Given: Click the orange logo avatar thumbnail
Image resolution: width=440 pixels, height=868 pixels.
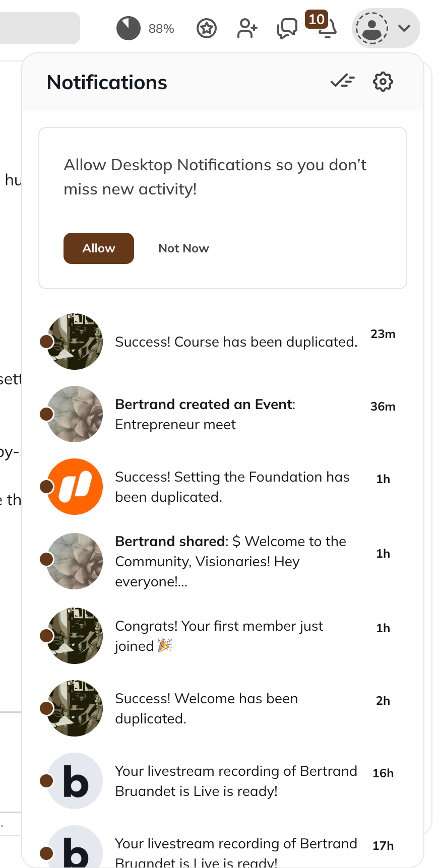Looking at the screenshot, I should (75, 487).
